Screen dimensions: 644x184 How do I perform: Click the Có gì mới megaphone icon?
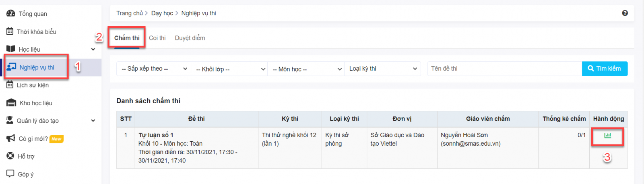(11, 138)
